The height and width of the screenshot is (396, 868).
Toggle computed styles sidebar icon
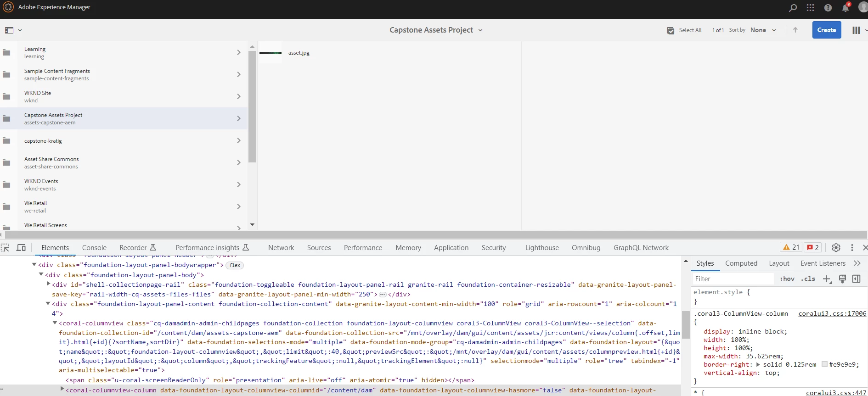pyautogui.click(x=856, y=279)
